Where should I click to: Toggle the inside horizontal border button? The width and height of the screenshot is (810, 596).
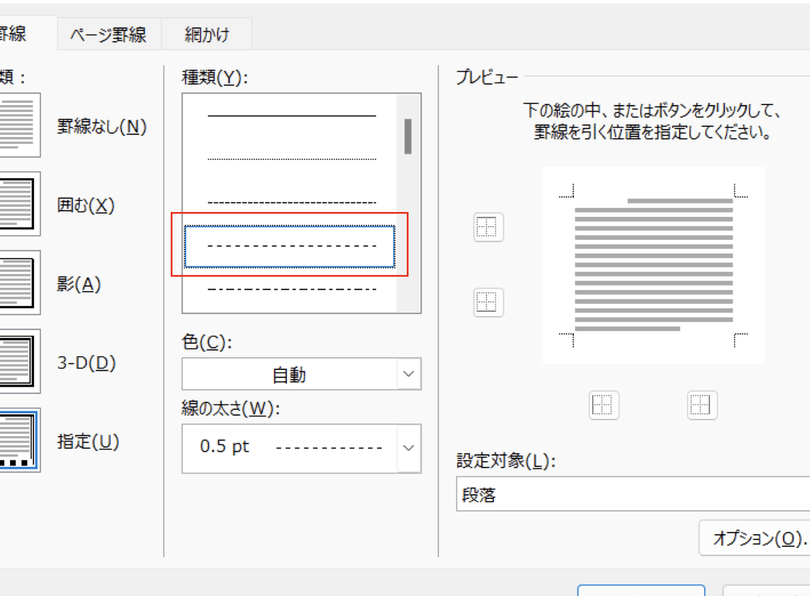click(487, 302)
